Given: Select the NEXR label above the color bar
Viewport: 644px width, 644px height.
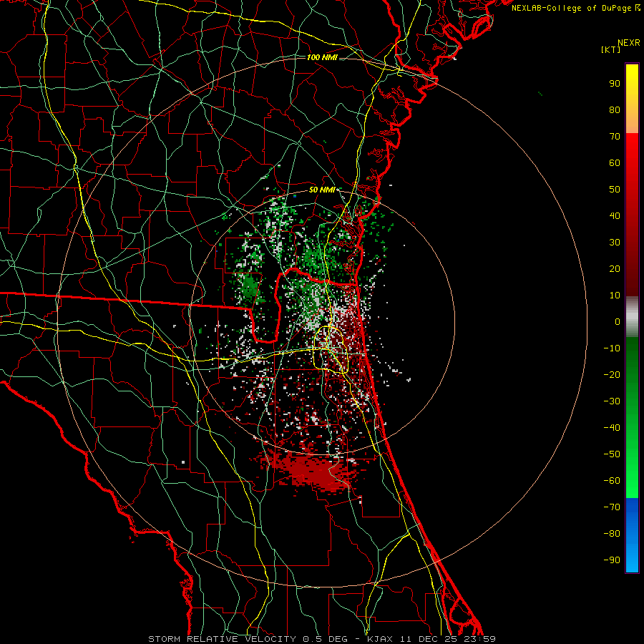Looking at the screenshot, I should point(629,43).
